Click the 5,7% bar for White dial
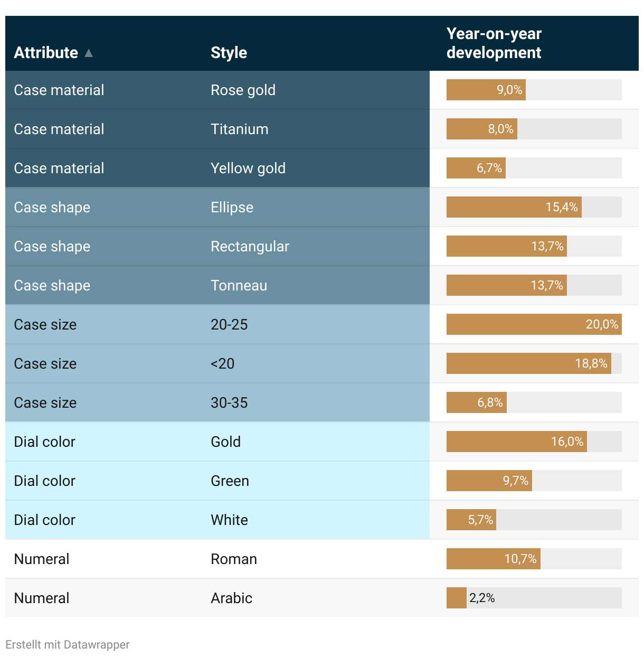 [x=471, y=520]
